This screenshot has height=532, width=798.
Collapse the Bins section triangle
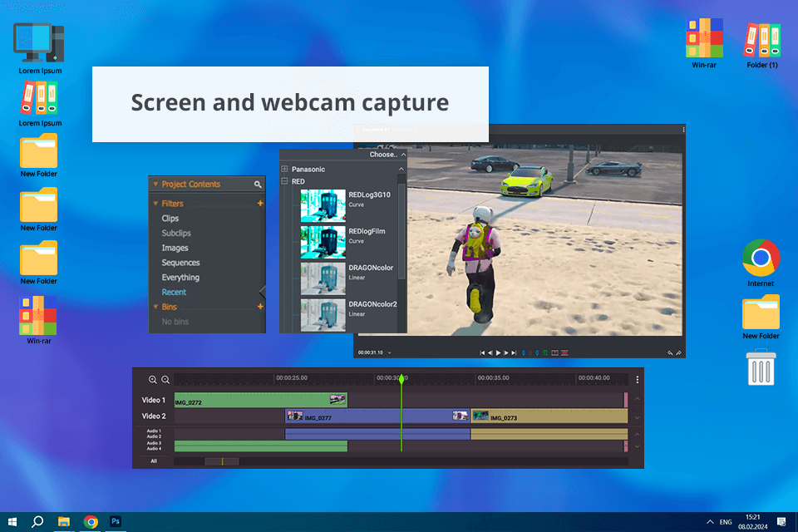click(155, 307)
